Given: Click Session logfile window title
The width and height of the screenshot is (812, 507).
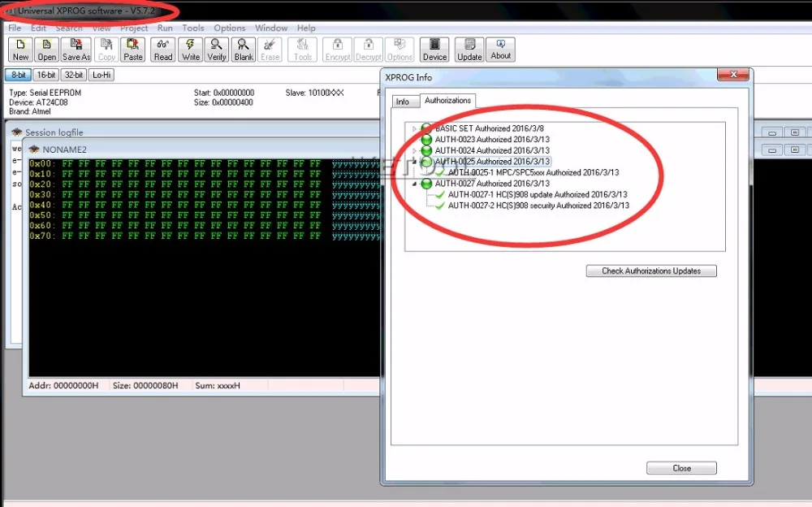Looking at the screenshot, I should tap(54, 132).
